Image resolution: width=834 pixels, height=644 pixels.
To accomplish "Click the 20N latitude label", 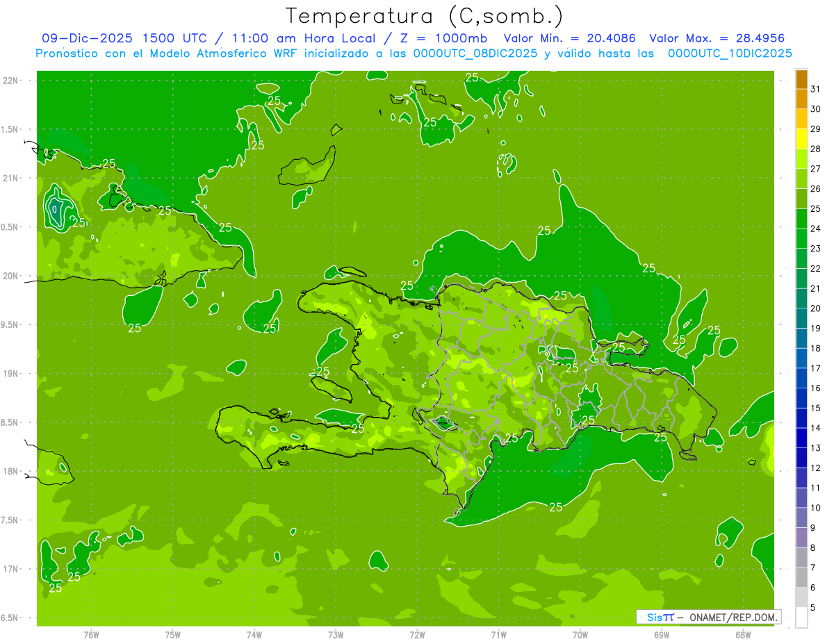I will (x=12, y=276).
